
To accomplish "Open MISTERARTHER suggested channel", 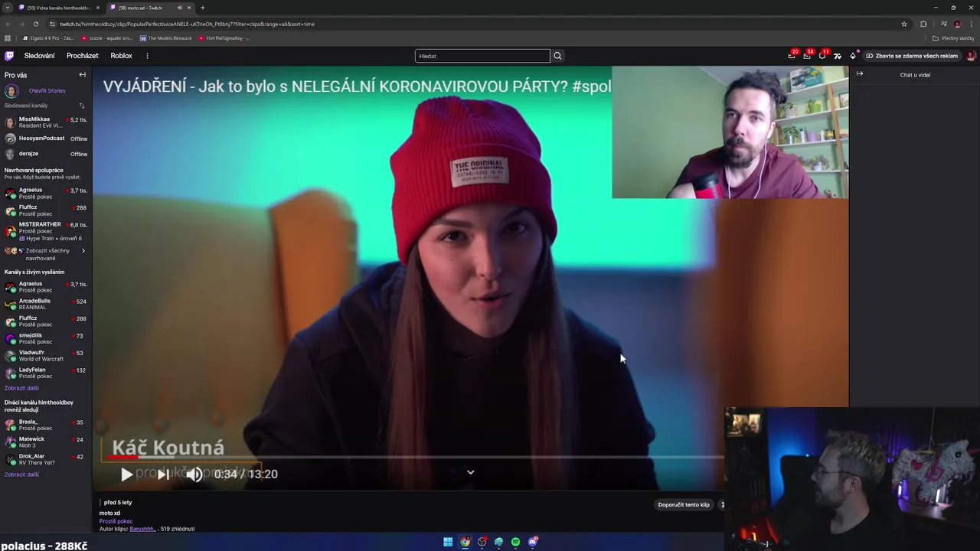I will point(46,231).
